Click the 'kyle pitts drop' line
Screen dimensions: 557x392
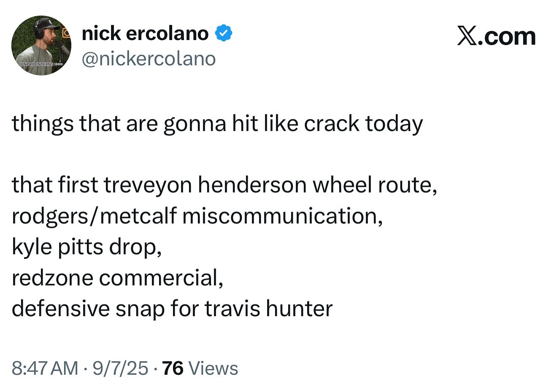[87, 247]
